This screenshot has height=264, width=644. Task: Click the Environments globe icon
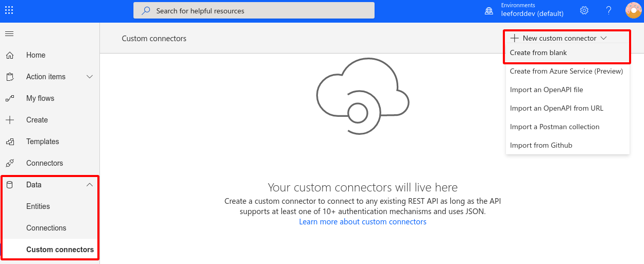[489, 10]
